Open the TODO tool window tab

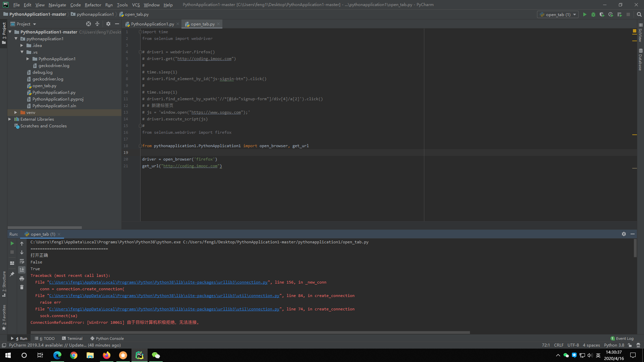pos(45,338)
